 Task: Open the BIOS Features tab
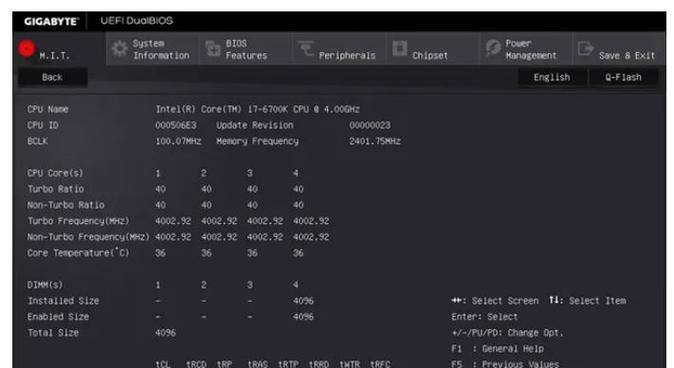tap(245, 49)
